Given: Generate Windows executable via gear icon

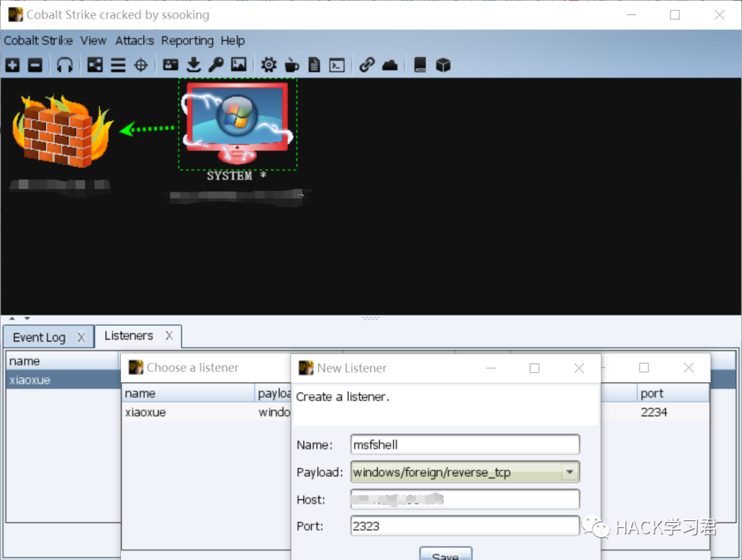Looking at the screenshot, I should tap(269, 65).
